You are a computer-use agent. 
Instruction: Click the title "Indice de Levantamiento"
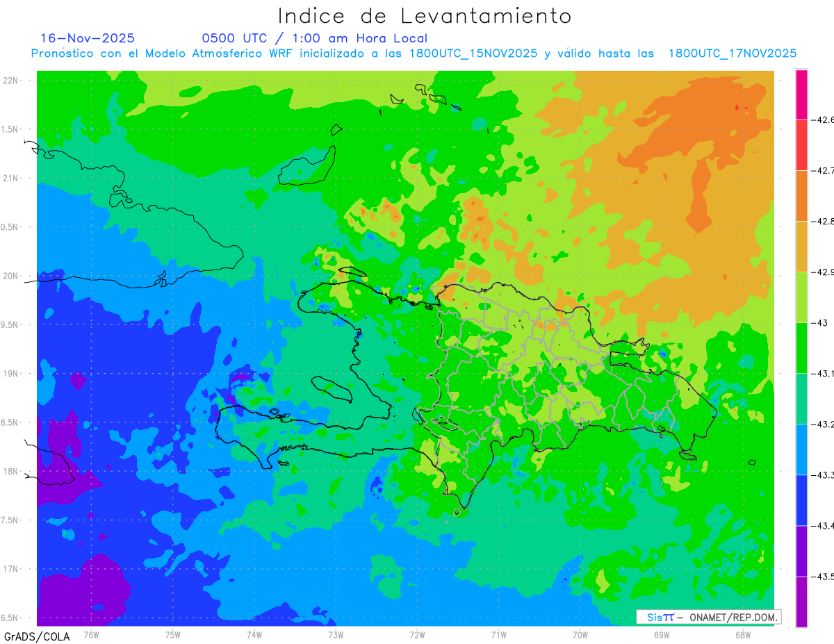(425, 15)
